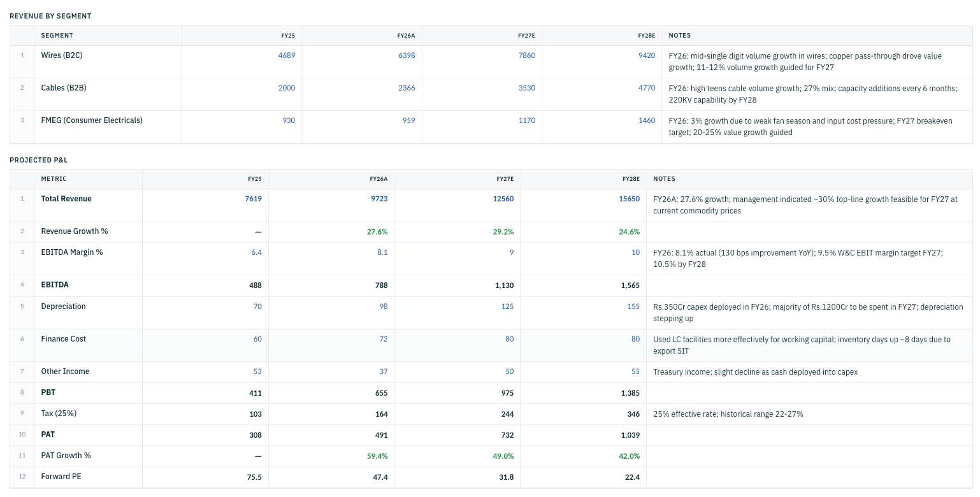This screenshot has width=980, height=497.
Task: Select EBITDA Margin % FY26A value 8.1
Action: click(x=382, y=252)
